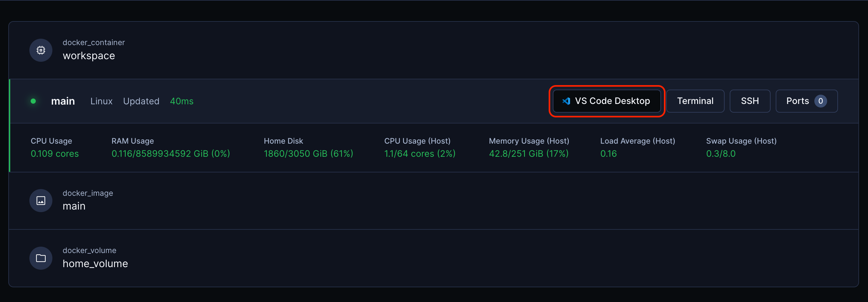Open an SSH connection
The width and height of the screenshot is (868, 302).
750,100
